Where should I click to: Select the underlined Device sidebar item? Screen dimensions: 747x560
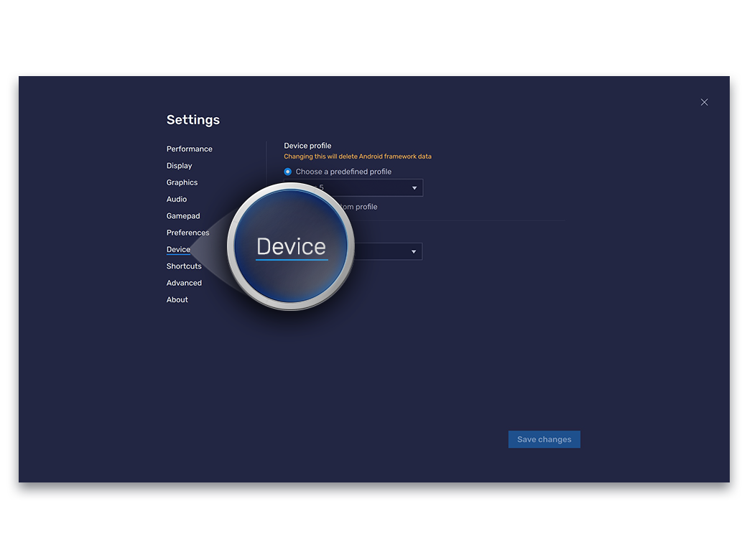[179, 250]
